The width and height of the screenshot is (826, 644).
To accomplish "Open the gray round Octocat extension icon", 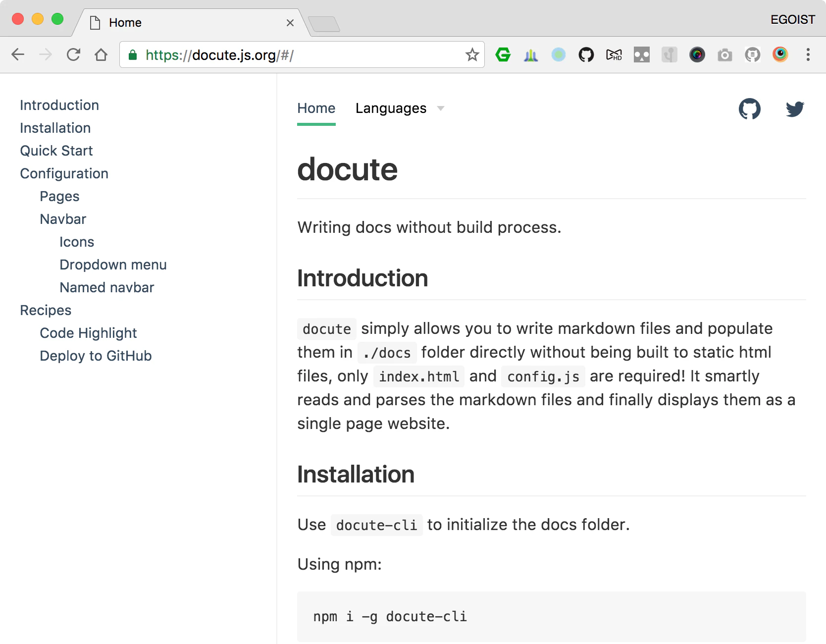I will (753, 54).
